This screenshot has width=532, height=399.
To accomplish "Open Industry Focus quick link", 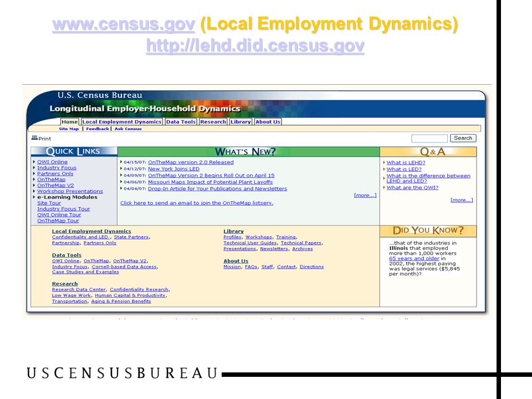I will click(x=57, y=167).
